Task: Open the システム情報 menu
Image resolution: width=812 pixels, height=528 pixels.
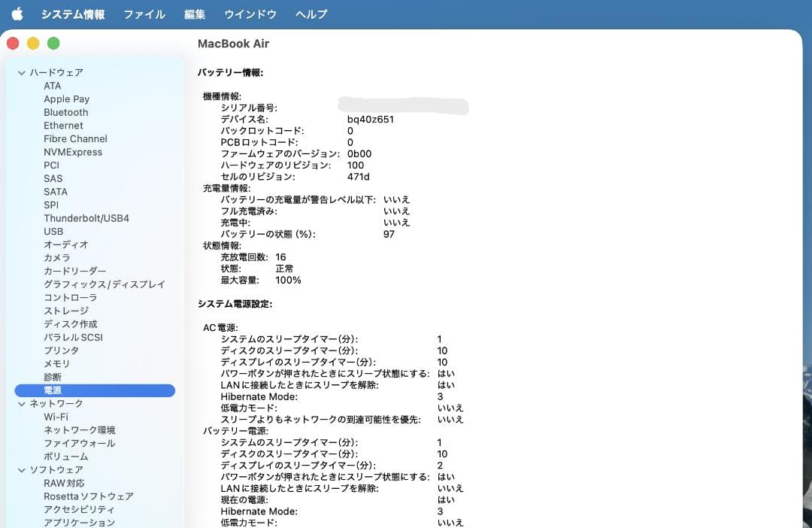Action: pyautogui.click(x=73, y=13)
